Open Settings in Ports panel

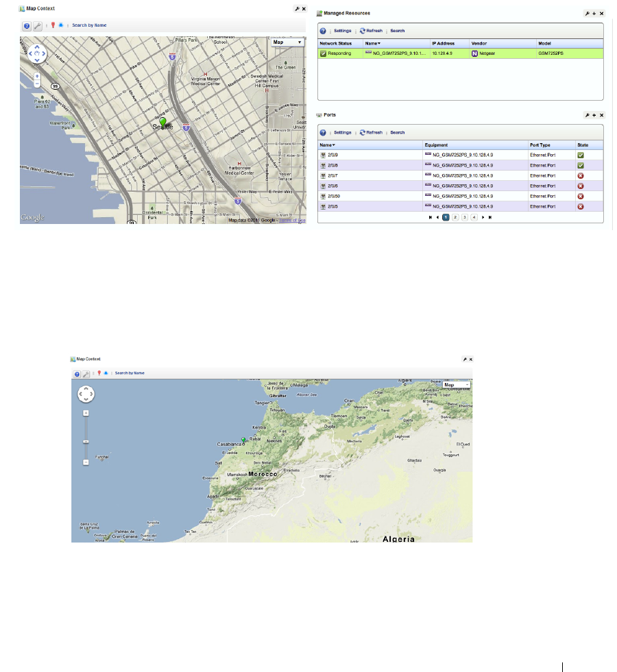tap(343, 132)
